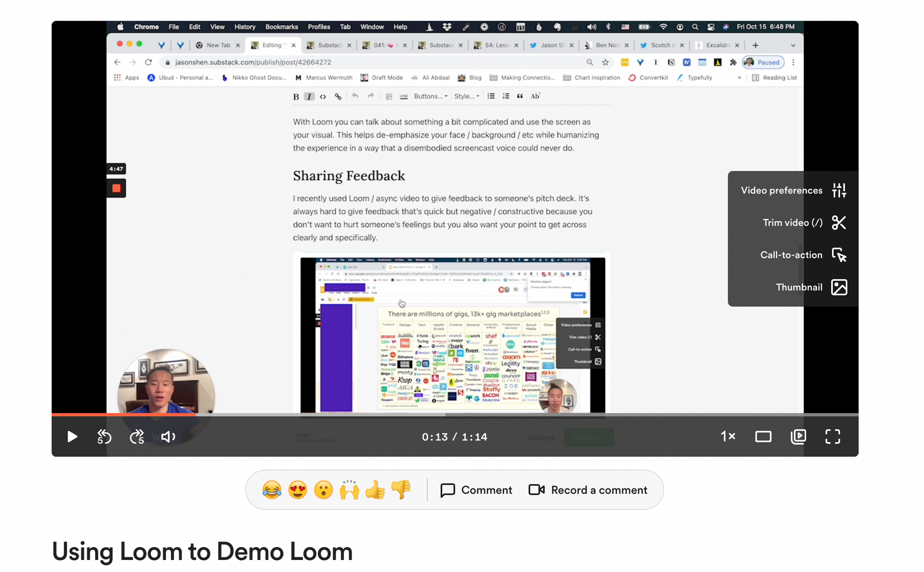Click the Ab footnote icon
The image size is (924, 572).
(x=535, y=96)
